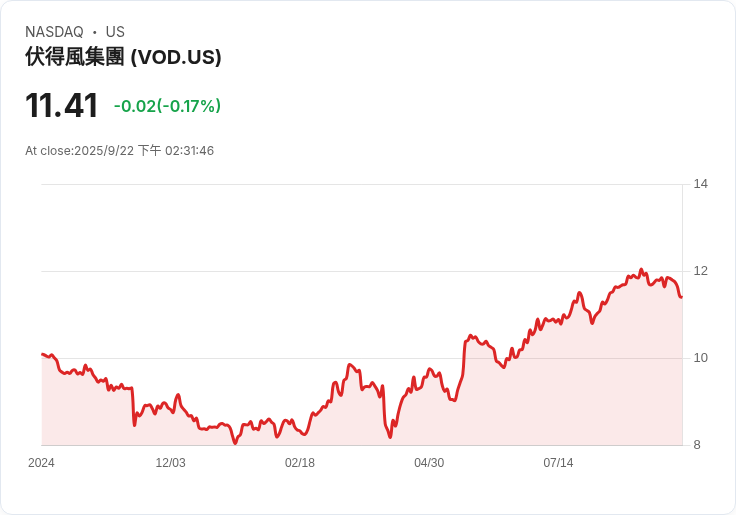Select the -0.02(-0.17%) change indicator

coord(167,106)
